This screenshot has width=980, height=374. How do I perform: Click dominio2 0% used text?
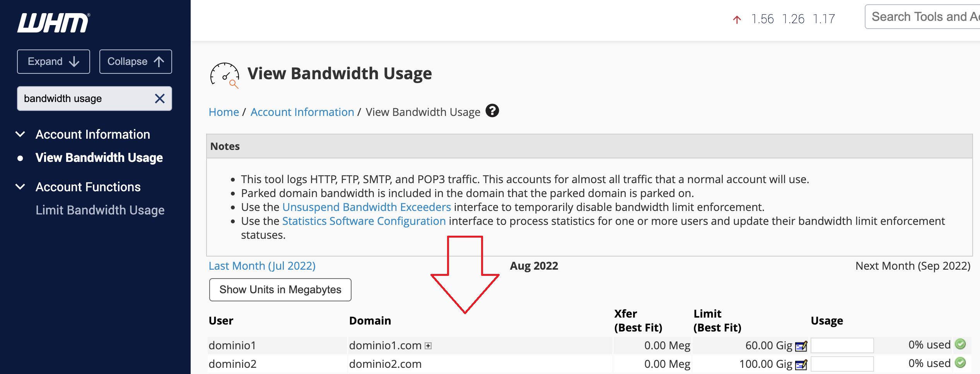[929, 363]
